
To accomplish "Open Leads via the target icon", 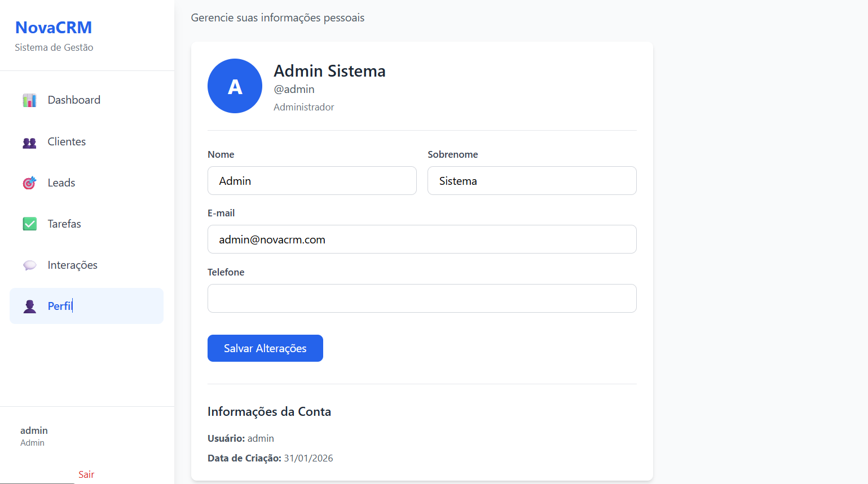I will pos(29,183).
